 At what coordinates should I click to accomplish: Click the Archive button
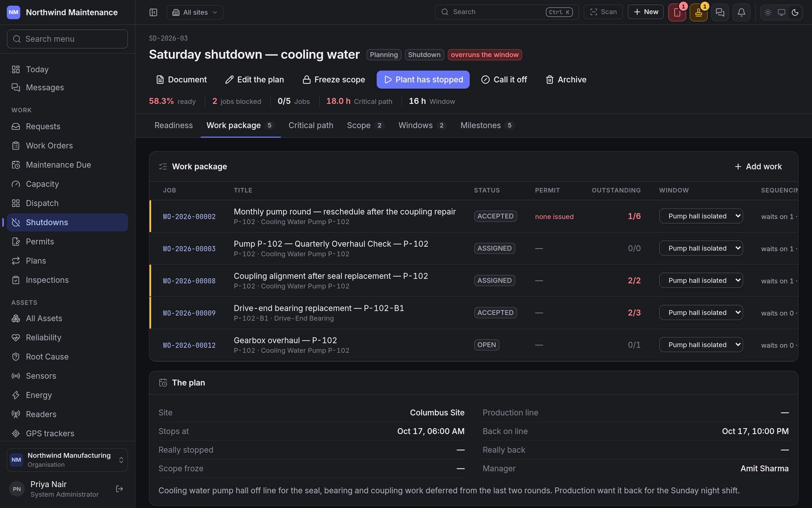[x=566, y=80]
